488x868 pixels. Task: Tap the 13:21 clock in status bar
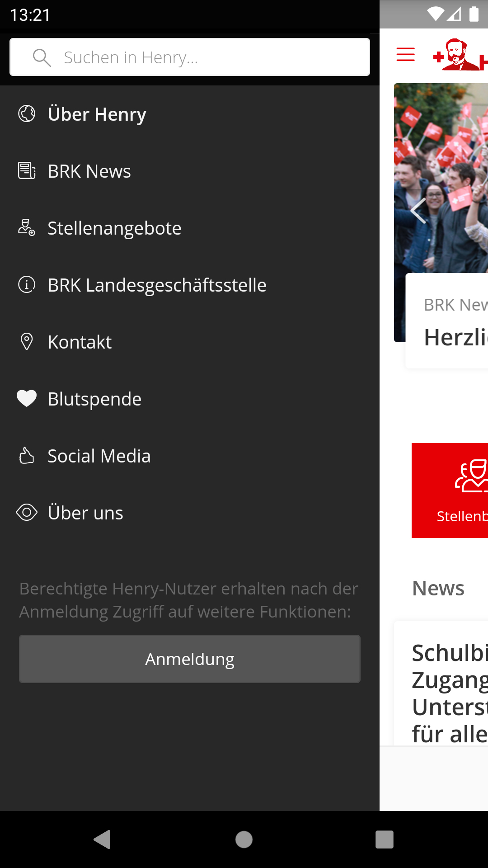click(x=30, y=15)
